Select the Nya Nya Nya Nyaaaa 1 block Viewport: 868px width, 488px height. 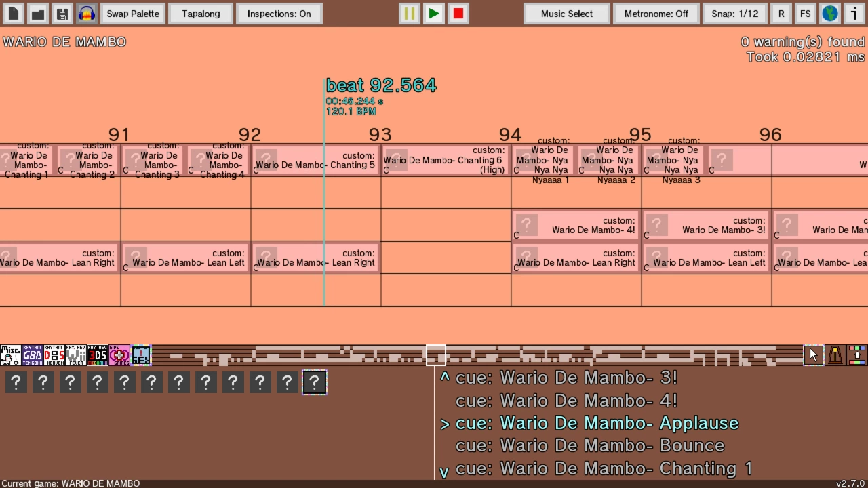[x=543, y=160]
